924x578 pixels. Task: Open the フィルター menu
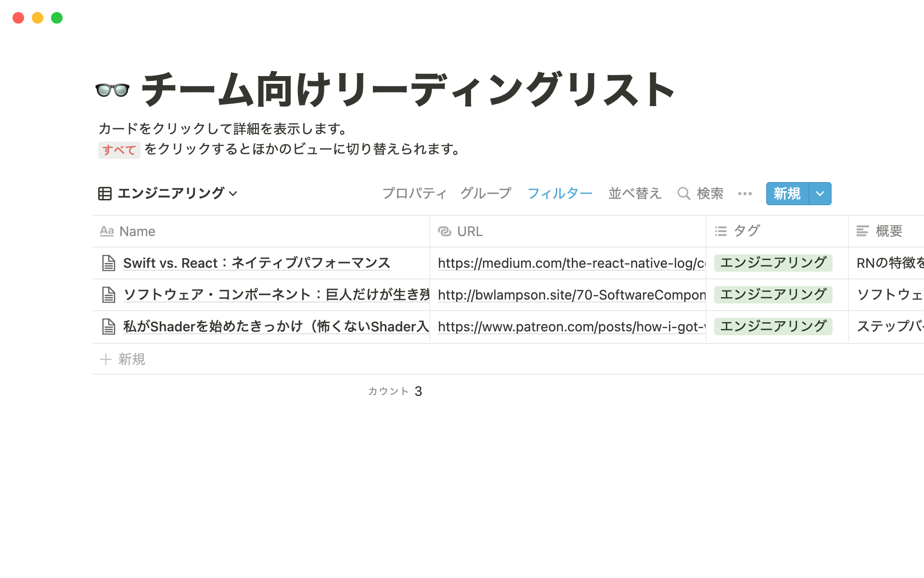coord(560,194)
